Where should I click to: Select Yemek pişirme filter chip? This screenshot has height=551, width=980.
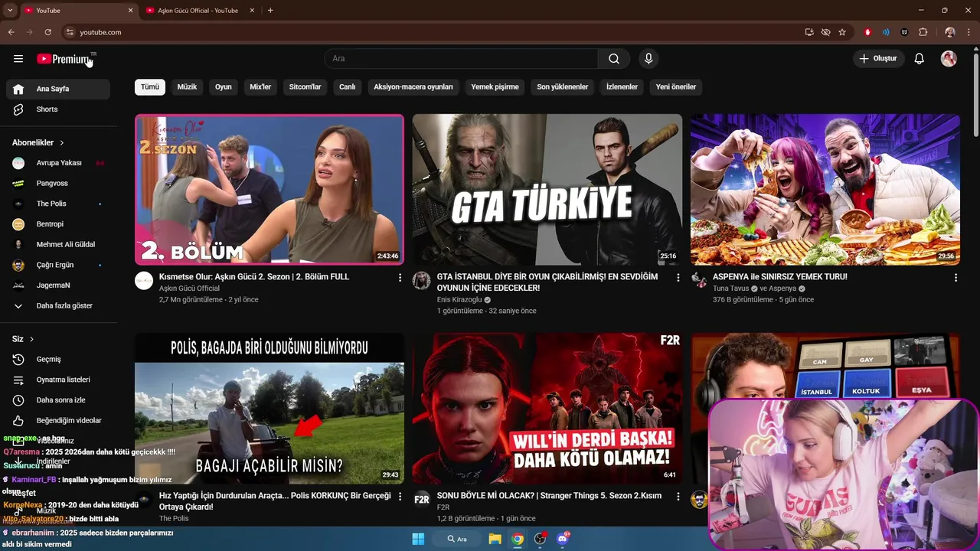click(495, 87)
